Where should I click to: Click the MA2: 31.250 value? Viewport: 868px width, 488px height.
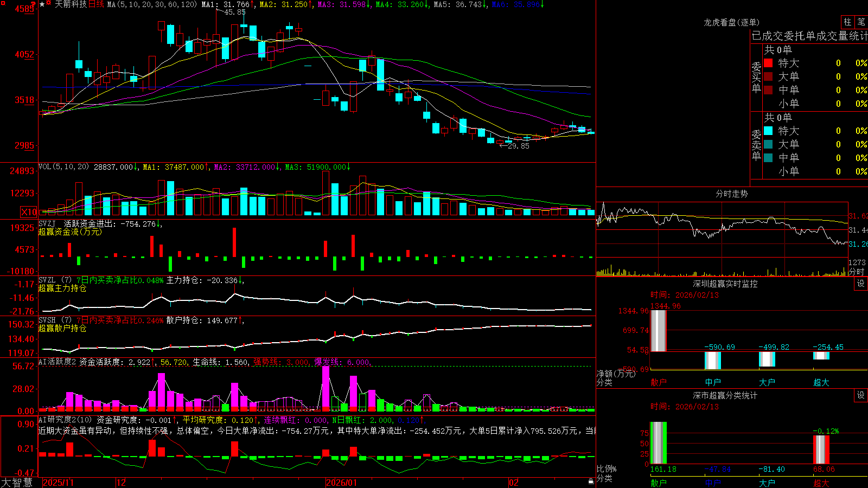coord(284,4)
